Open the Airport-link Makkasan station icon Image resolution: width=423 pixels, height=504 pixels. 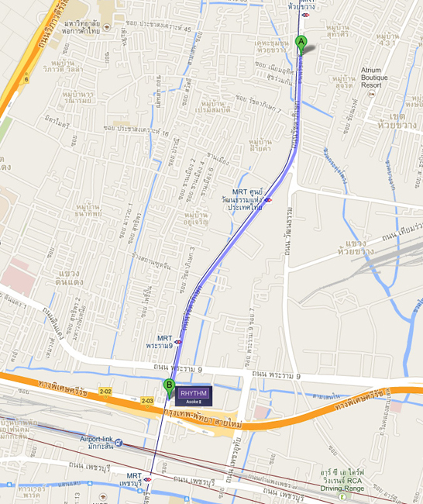click(x=119, y=443)
